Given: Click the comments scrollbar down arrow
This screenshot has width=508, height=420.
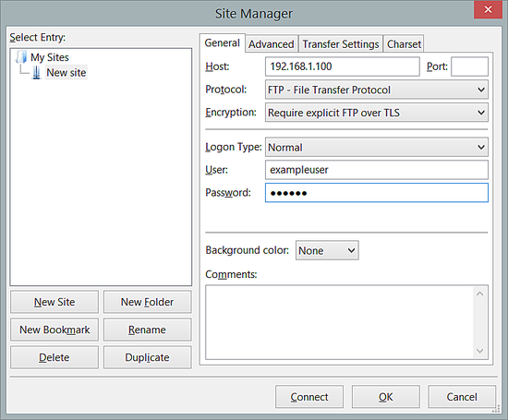Looking at the screenshot, I should click(x=480, y=351).
